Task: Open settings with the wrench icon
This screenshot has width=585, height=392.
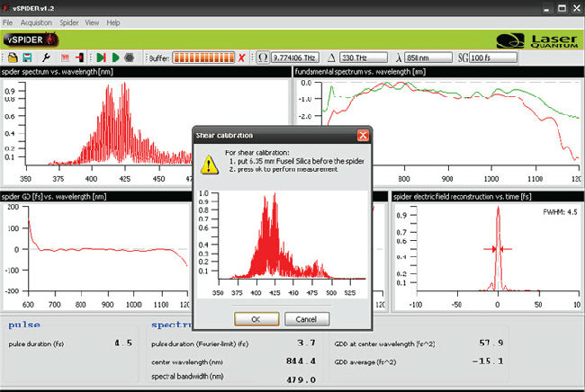Action: point(47,58)
